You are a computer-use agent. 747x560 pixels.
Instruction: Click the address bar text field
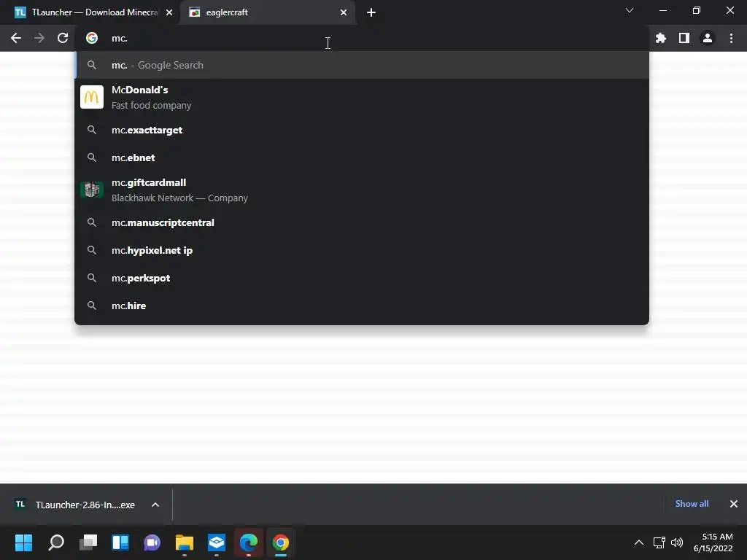coord(362,38)
